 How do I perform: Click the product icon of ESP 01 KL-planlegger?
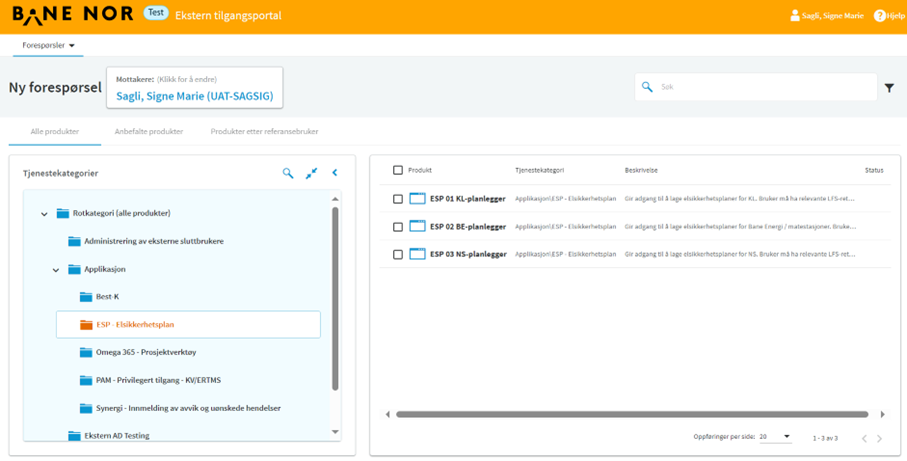417,198
